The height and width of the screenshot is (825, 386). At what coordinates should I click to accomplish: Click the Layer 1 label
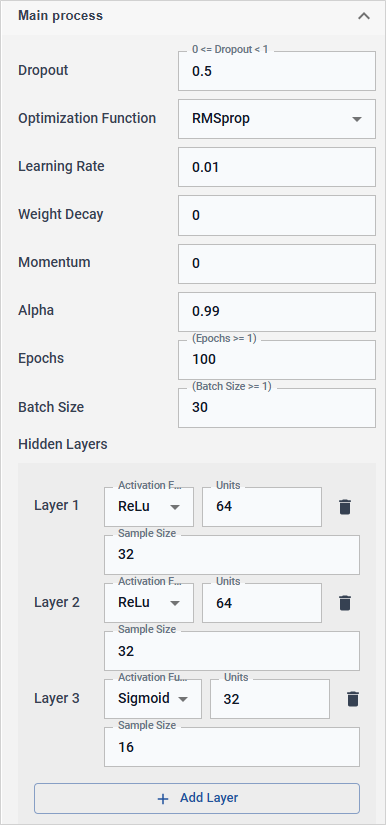(x=56, y=506)
